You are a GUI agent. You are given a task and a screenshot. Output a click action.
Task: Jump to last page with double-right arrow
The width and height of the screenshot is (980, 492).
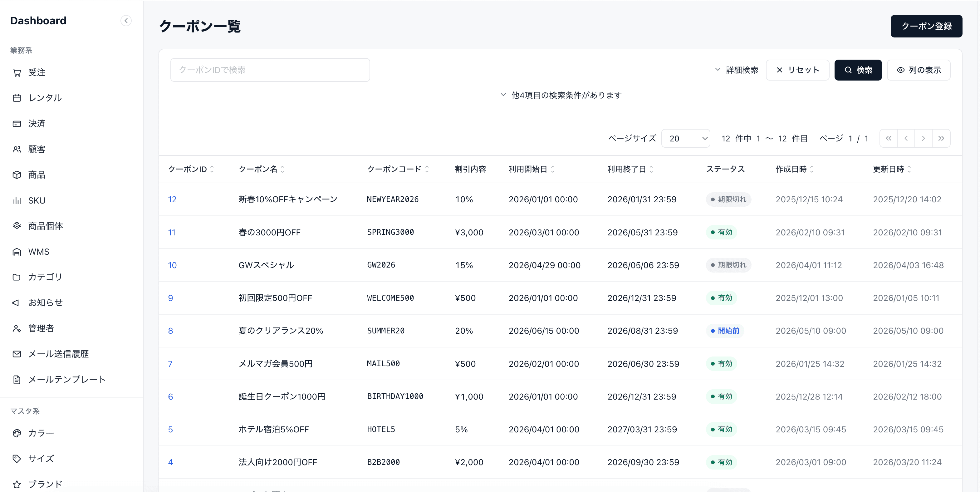(941, 139)
